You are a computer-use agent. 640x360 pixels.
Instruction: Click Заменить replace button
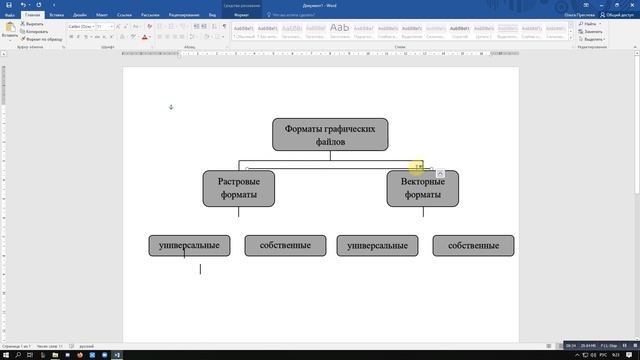590,31
